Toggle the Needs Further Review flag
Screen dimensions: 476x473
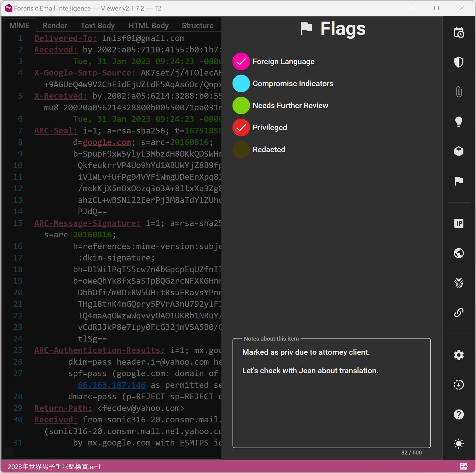click(241, 106)
